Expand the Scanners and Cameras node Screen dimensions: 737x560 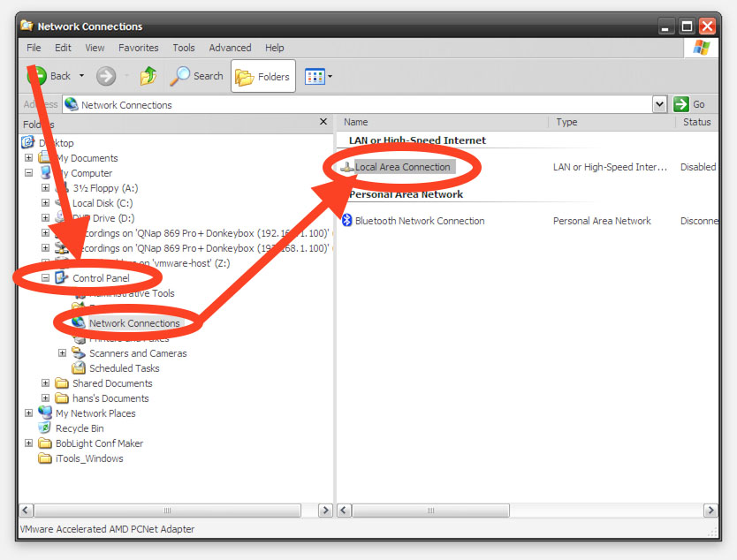pyautogui.click(x=62, y=353)
